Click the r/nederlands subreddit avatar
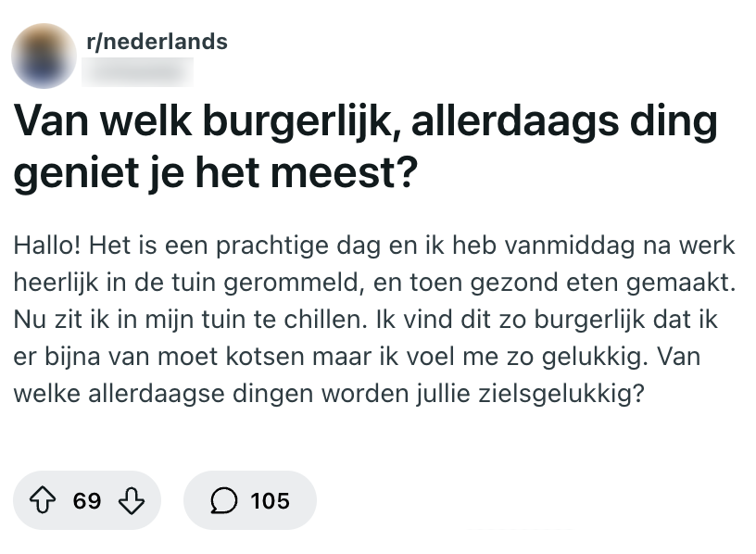 coord(44,56)
